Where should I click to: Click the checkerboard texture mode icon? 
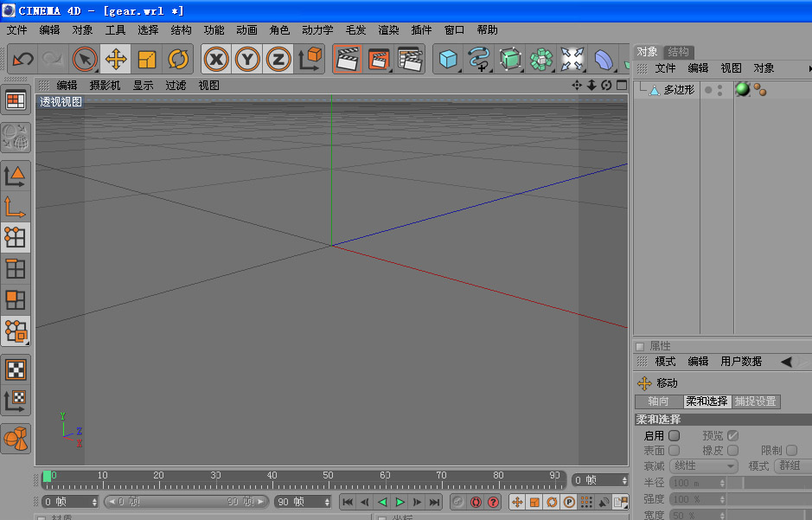(x=16, y=369)
